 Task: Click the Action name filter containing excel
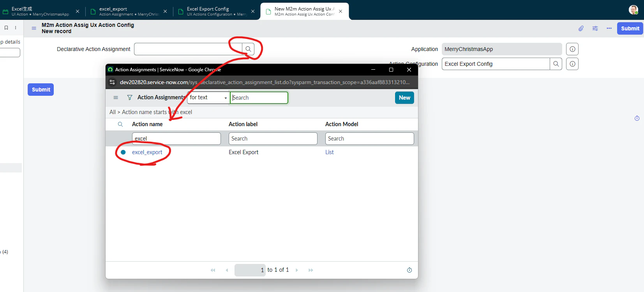(176, 139)
